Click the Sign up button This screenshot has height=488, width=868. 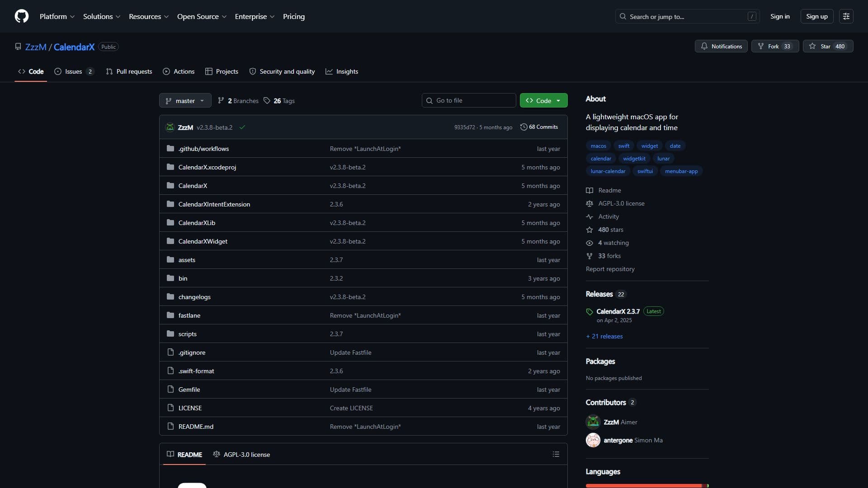(816, 16)
